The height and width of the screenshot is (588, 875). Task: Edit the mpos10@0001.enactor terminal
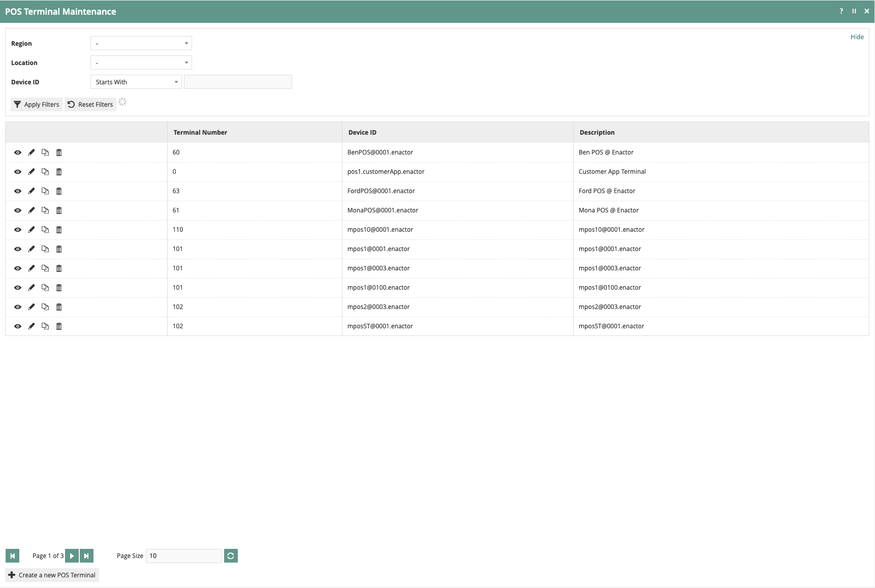tap(32, 230)
